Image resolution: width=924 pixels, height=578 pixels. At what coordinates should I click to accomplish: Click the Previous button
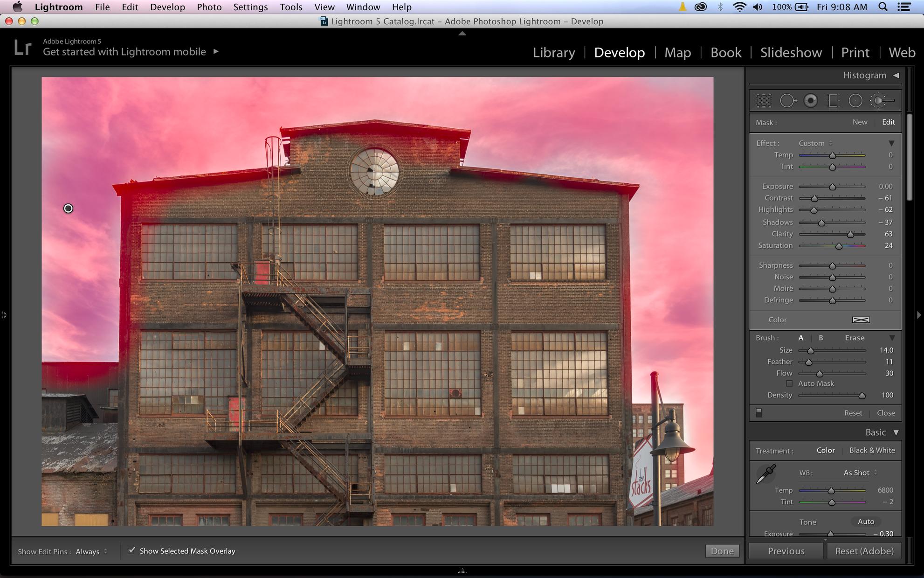pos(786,551)
